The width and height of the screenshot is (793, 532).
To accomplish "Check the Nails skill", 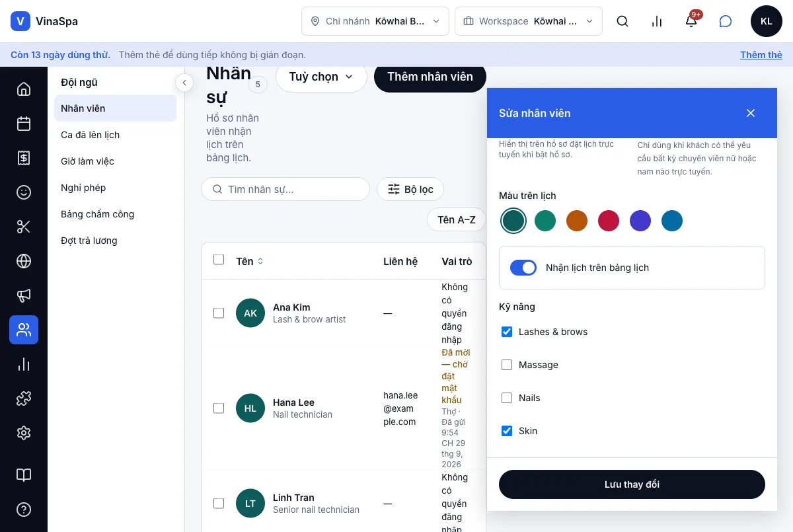I will (507, 398).
